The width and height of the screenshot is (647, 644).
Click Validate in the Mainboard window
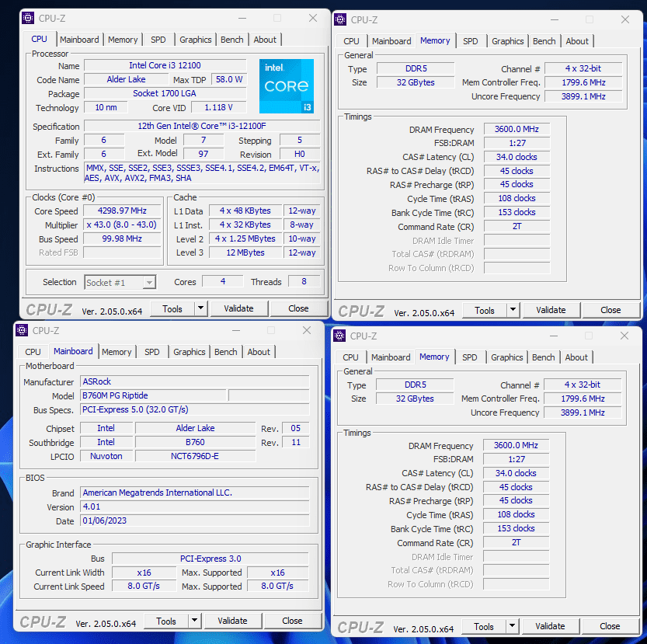(x=233, y=621)
